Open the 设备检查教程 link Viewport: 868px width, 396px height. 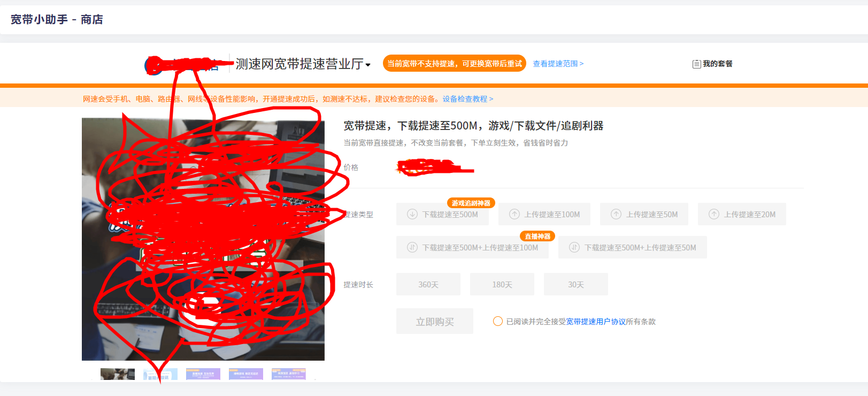click(467, 99)
